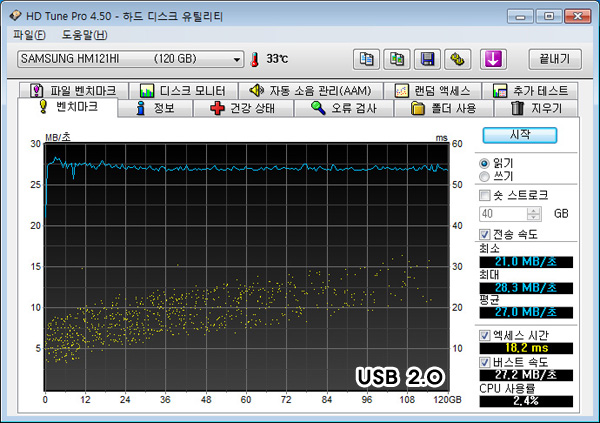The width and height of the screenshot is (600, 423).
Task: Select the 벤치마크 tab
Action: pos(67,107)
